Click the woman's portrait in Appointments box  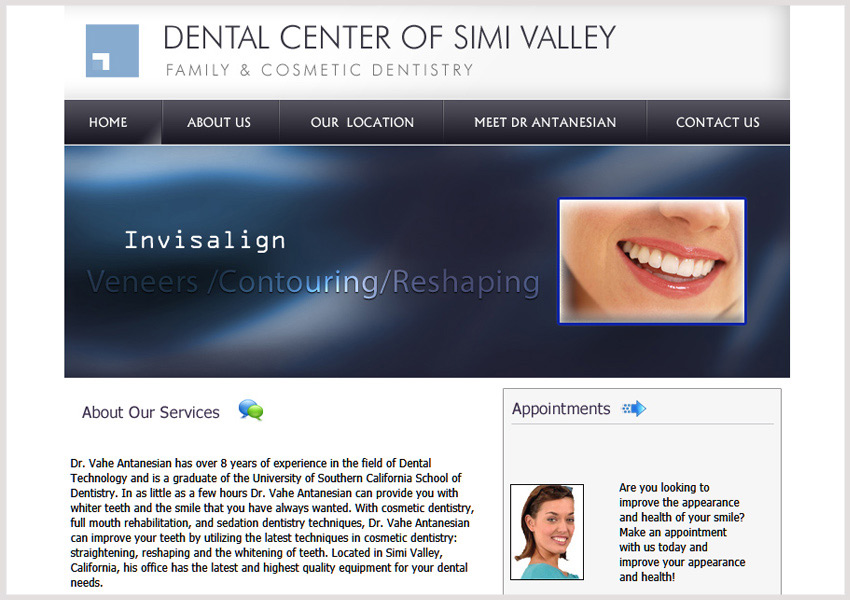(x=547, y=532)
